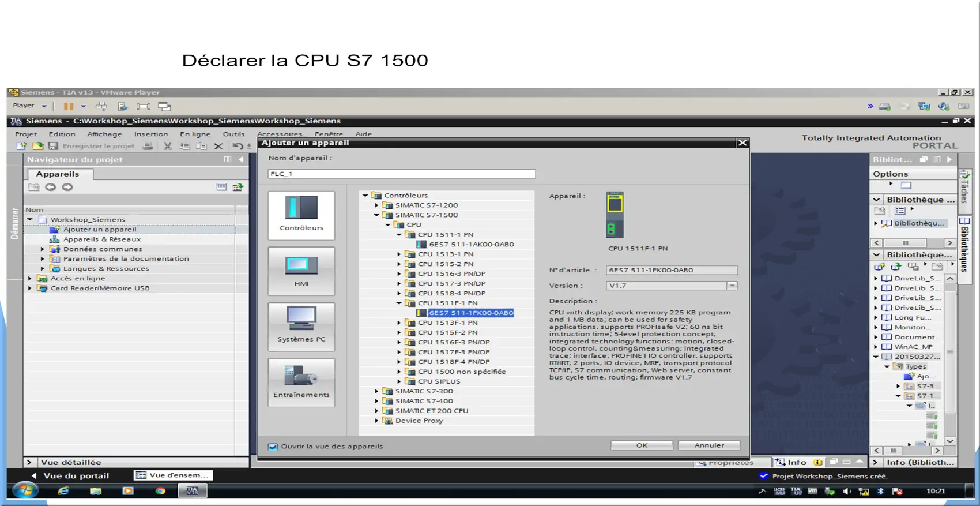
Task: Open Windows Start menu
Action: pyautogui.click(x=25, y=491)
